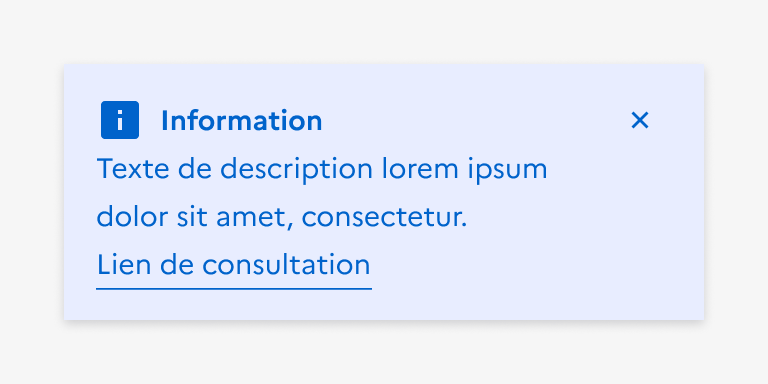Image resolution: width=768 pixels, height=384 pixels.
Task: Open the Lien de consultation link
Action: pos(234,265)
